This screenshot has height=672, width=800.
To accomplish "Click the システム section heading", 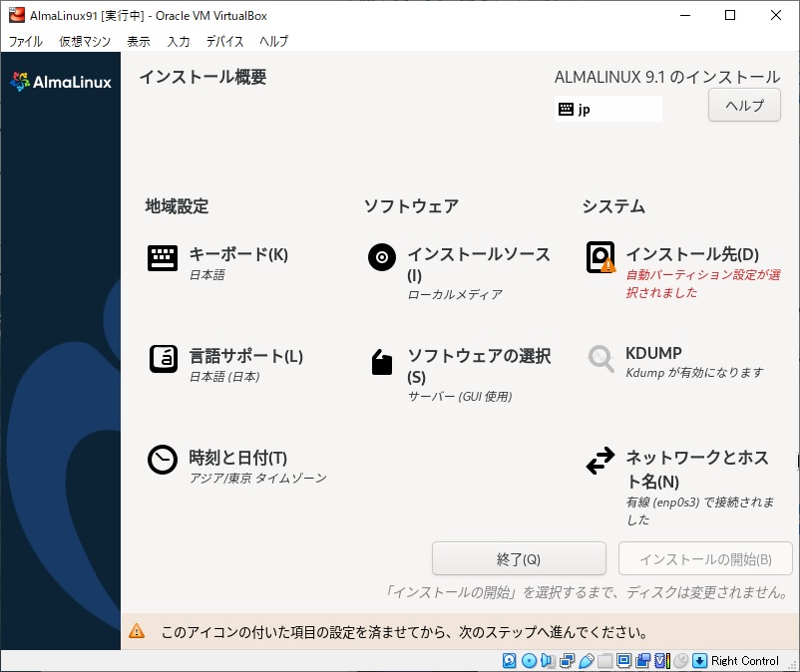I will pyautogui.click(x=613, y=206).
